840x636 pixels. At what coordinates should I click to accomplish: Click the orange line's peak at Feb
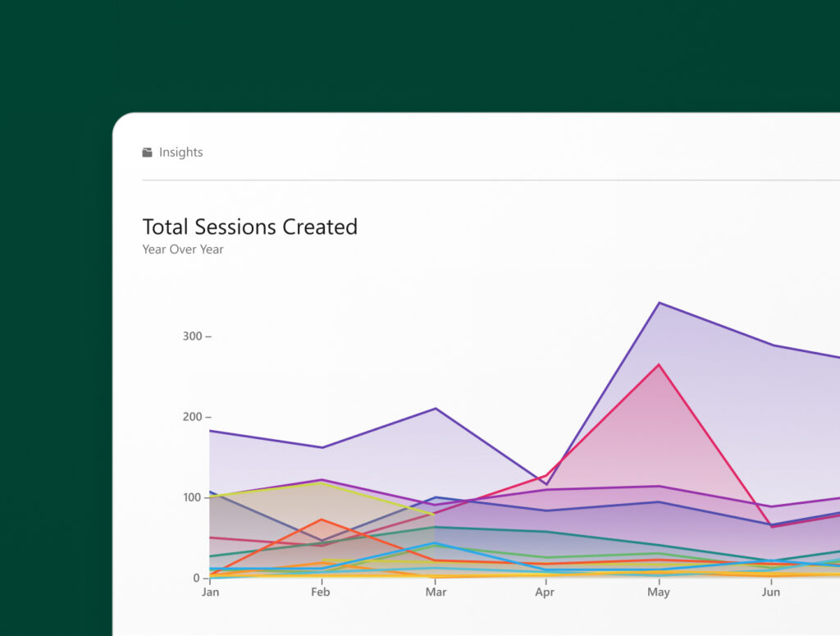(x=322, y=519)
